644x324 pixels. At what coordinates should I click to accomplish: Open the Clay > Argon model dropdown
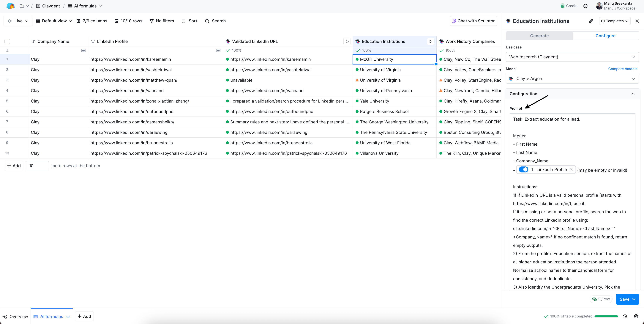point(572,78)
